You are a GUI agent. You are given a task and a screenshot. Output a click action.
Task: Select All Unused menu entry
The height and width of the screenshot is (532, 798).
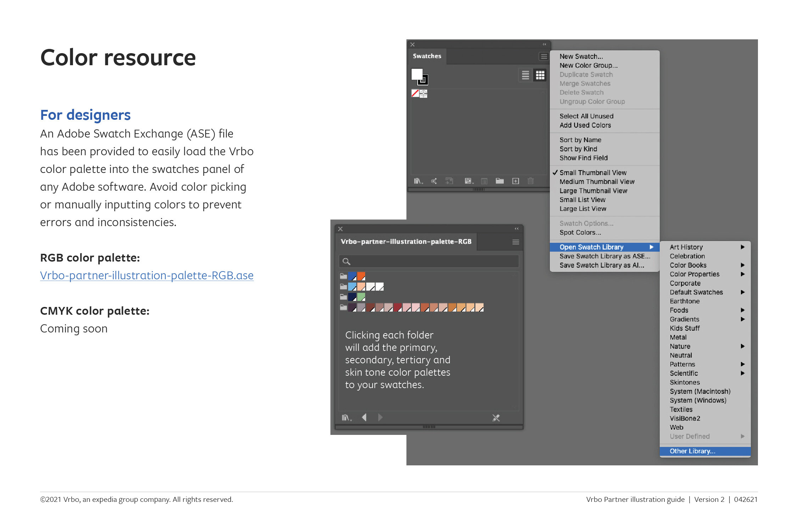click(x=586, y=116)
